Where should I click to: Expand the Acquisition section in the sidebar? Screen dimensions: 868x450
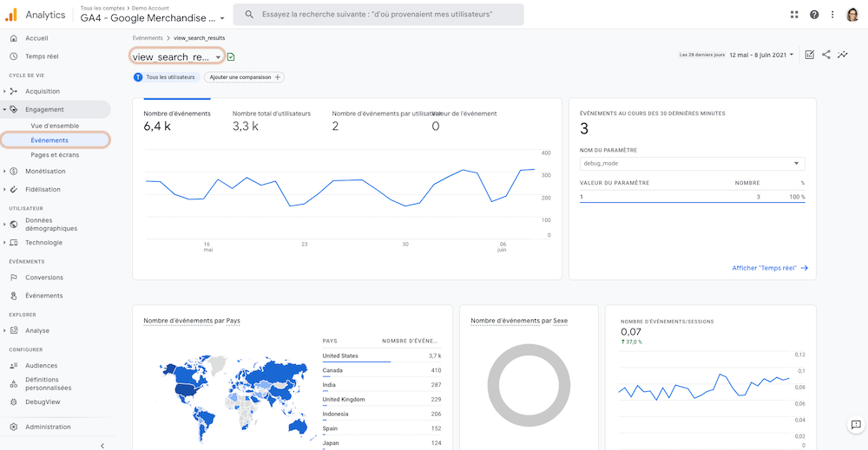point(42,91)
